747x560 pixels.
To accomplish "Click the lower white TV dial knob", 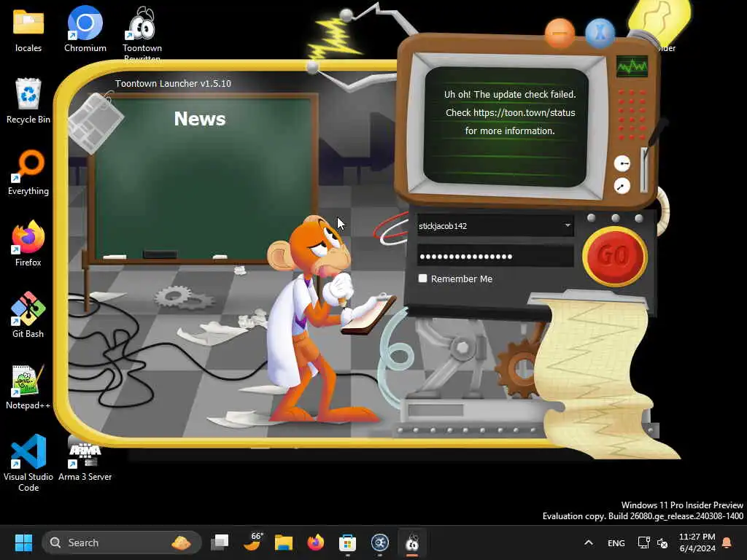I will [622, 186].
